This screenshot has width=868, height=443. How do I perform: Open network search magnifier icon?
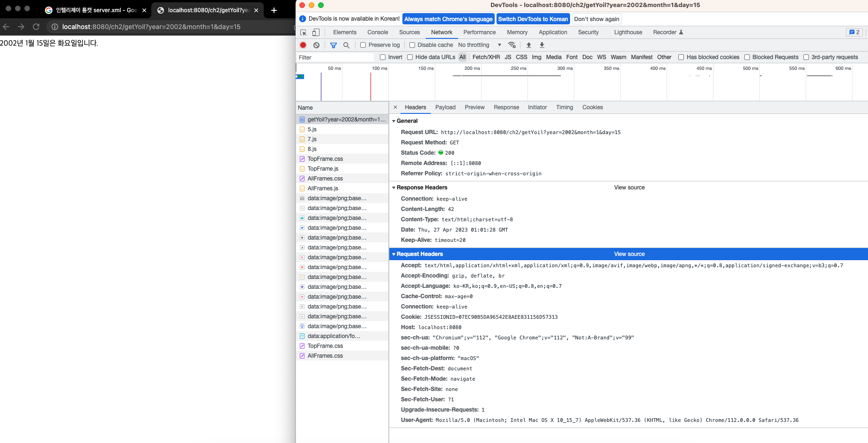coord(347,45)
